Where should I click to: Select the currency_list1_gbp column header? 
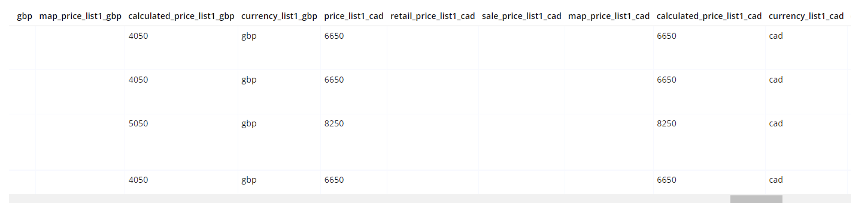(x=279, y=16)
